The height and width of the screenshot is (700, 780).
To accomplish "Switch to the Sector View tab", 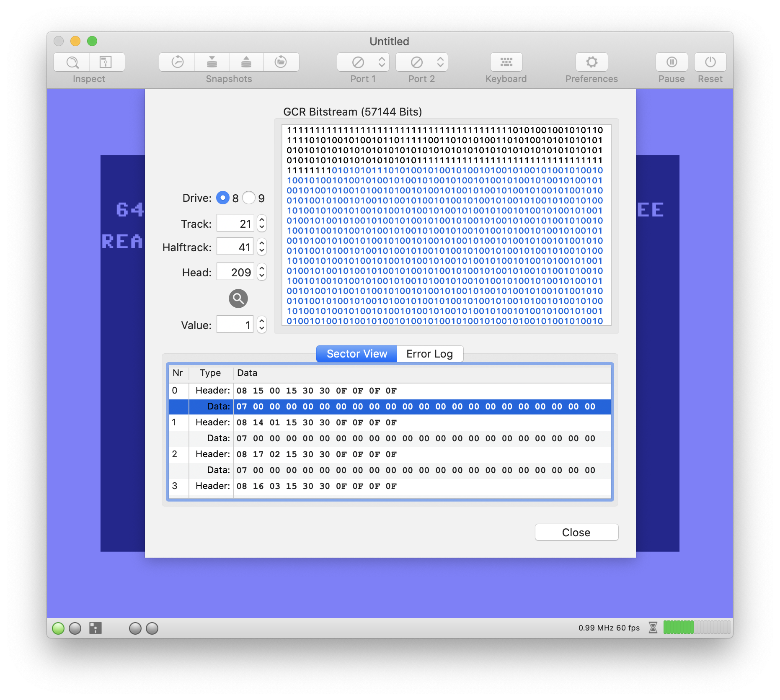I will (356, 354).
